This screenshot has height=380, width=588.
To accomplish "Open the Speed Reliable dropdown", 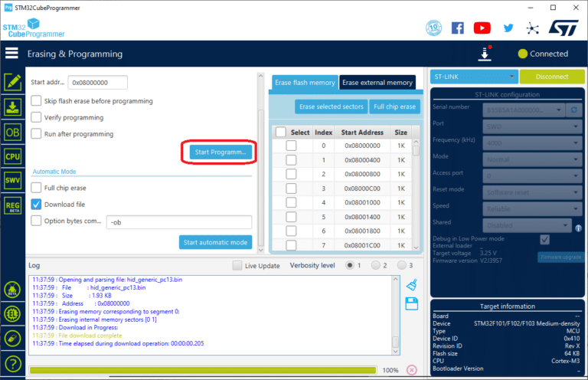I will click(532, 209).
